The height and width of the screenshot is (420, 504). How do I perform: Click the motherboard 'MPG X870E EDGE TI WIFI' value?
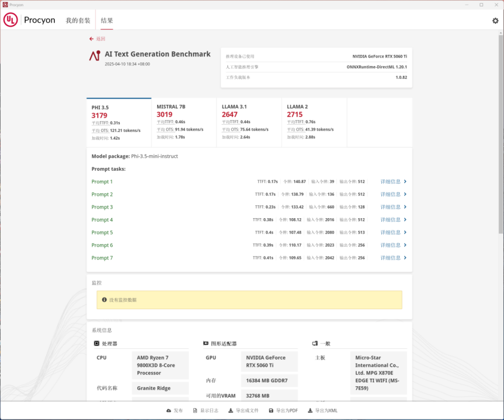tap(377, 373)
